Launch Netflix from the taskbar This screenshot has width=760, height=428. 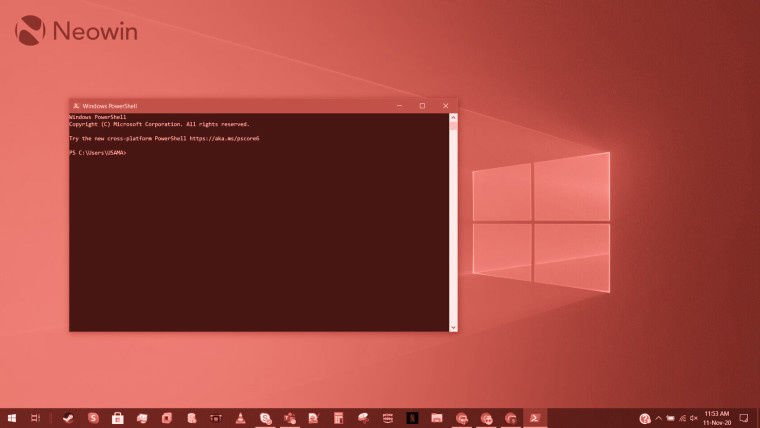[412, 418]
